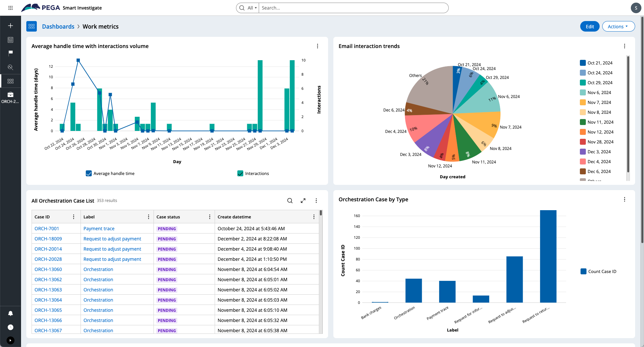
Task: Open case ORCH-18009
Action: 48,239
